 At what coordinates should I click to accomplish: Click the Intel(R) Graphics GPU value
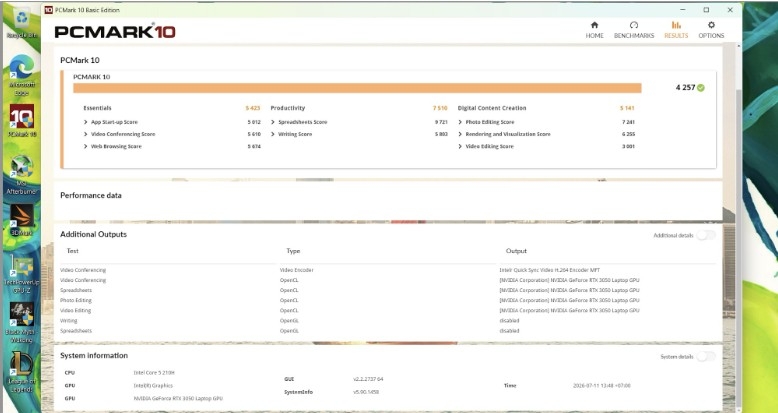pyautogui.click(x=153, y=386)
